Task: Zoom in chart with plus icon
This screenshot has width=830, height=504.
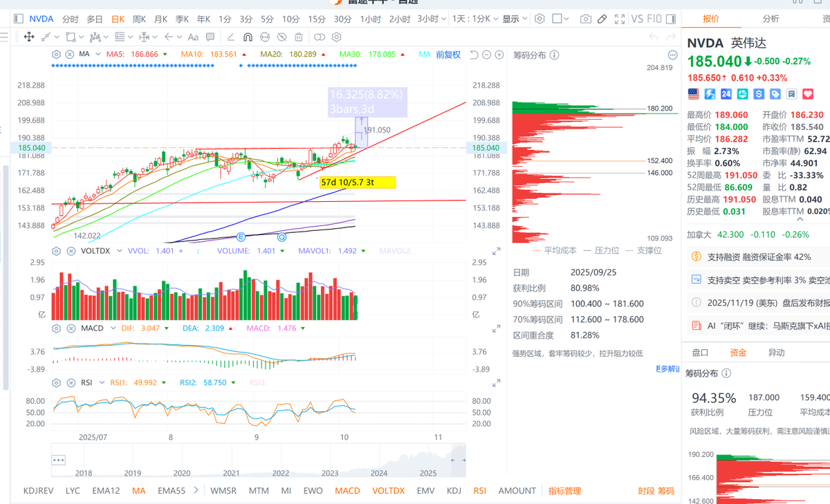Action: point(499,55)
